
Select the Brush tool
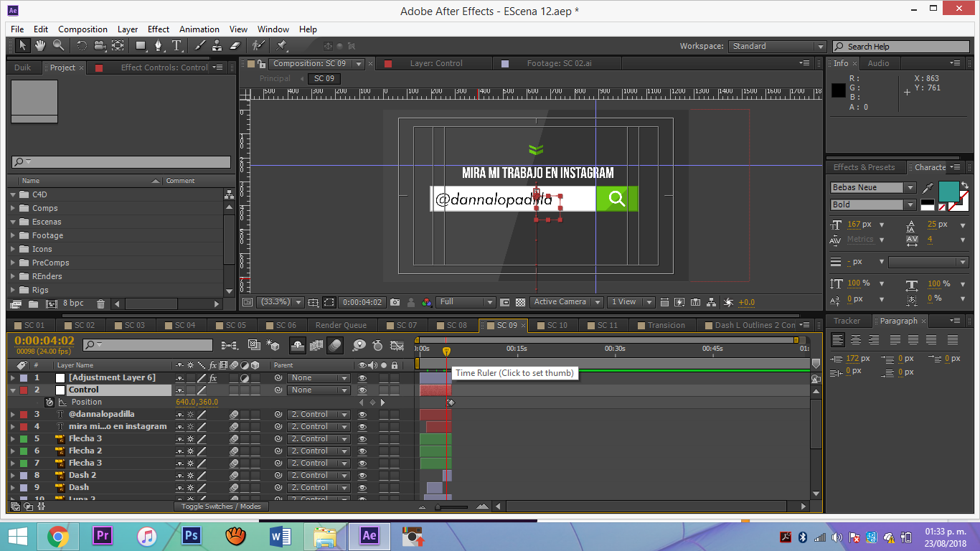coord(200,46)
